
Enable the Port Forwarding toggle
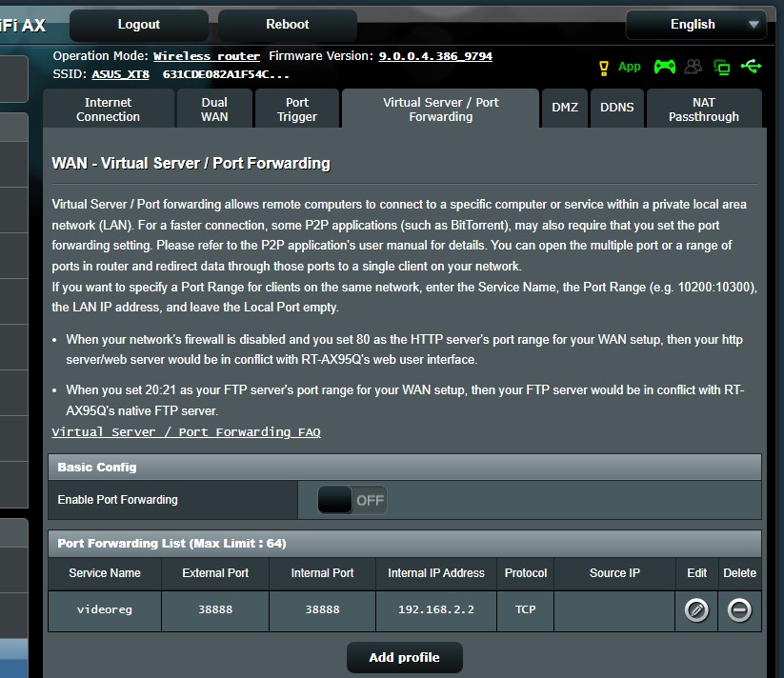pos(352,499)
